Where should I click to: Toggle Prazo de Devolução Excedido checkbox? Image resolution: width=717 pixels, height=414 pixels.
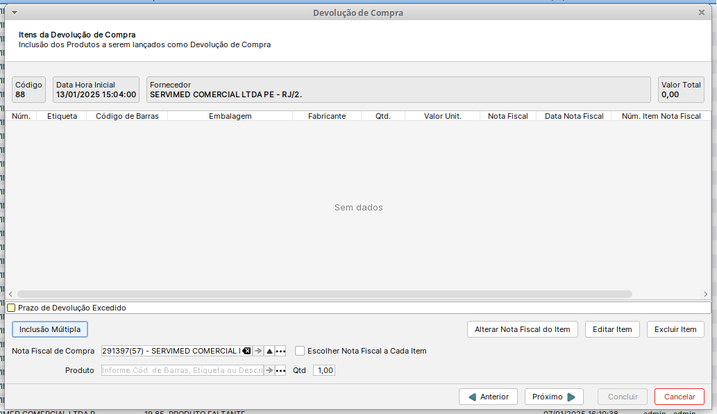tap(12, 308)
